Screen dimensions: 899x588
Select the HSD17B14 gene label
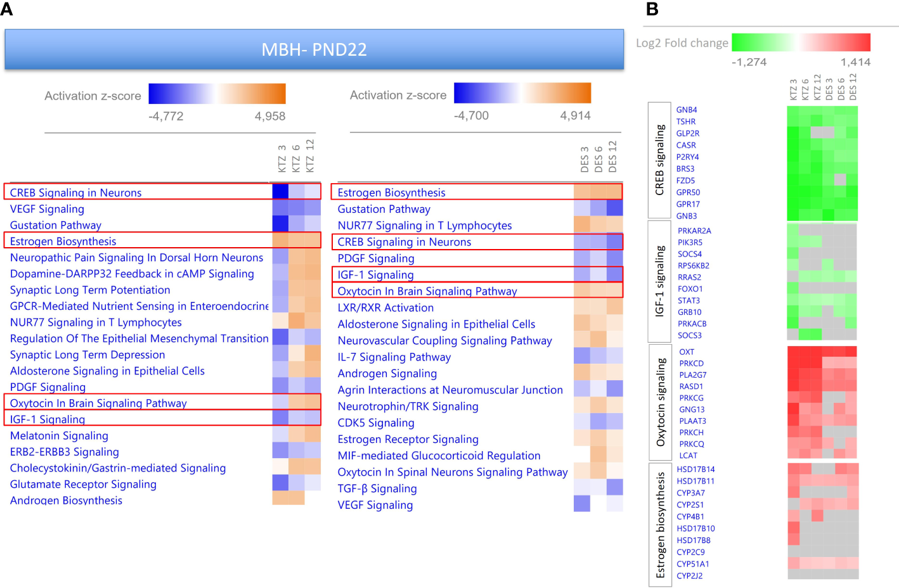click(695, 470)
